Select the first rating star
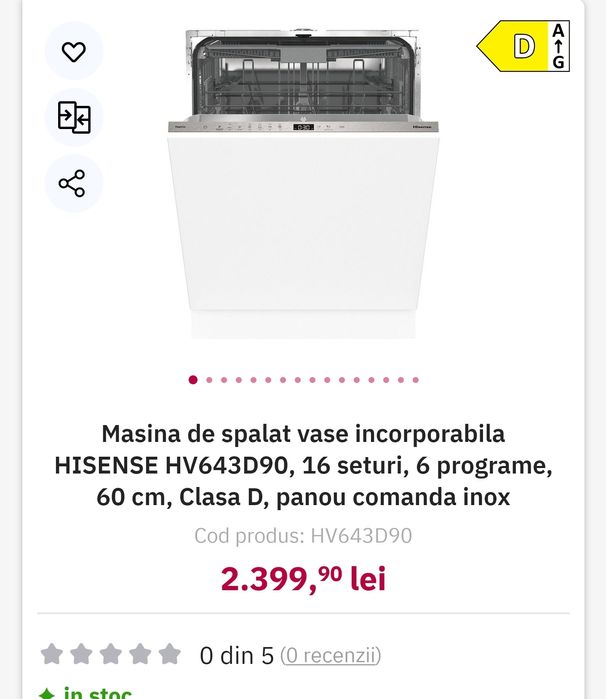The width and height of the screenshot is (606, 699). pos(51,655)
